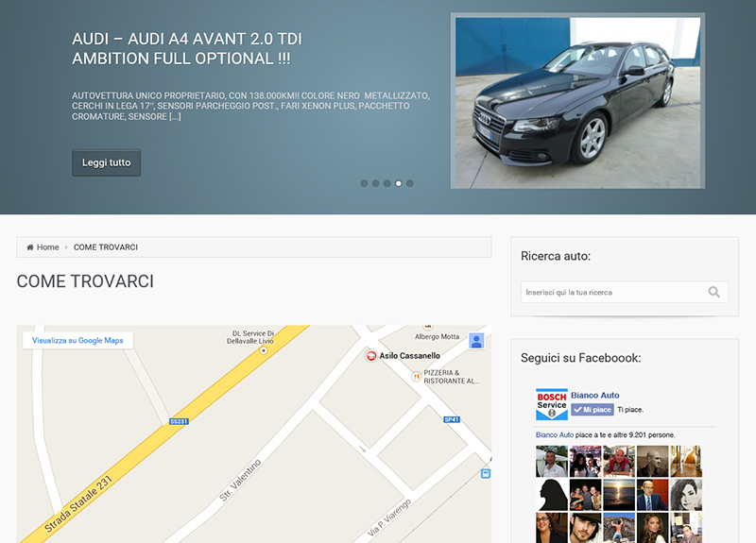Open Bianco Auto link in the likes text
The width and height of the screenshot is (756, 543).
[x=555, y=434]
